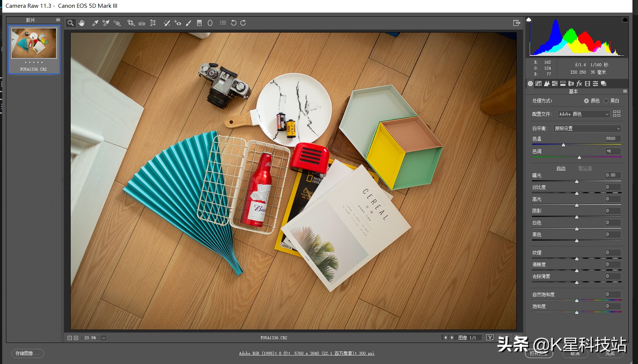Select the Hand tool
This screenshot has height=364, width=638.
[x=82, y=23]
